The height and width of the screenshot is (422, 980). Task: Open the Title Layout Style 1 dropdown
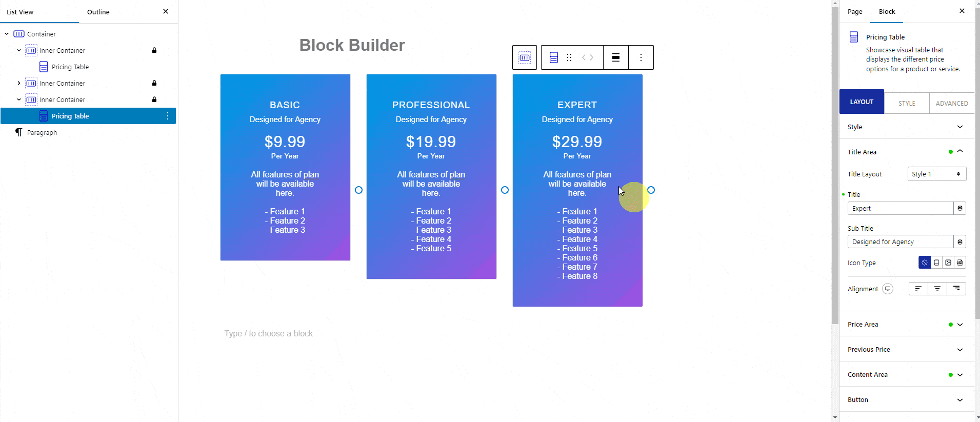[x=936, y=174]
